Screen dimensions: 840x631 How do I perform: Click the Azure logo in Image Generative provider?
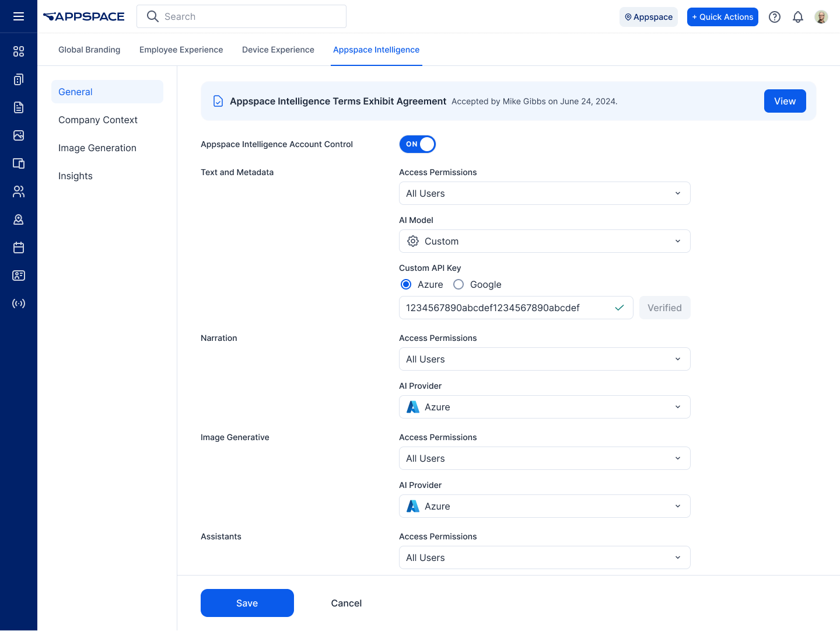pos(413,506)
